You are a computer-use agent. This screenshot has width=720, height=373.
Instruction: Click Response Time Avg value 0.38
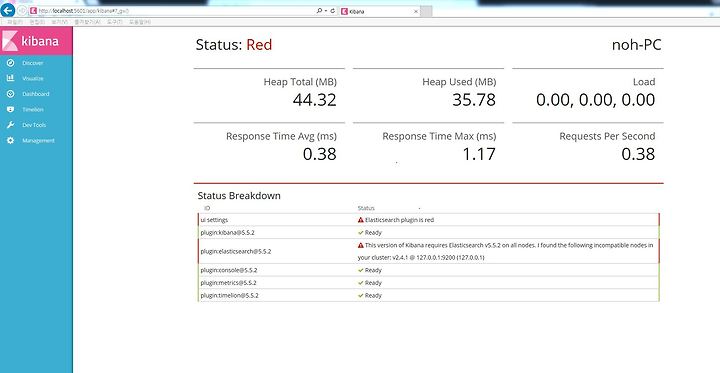click(x=320, y=154)
